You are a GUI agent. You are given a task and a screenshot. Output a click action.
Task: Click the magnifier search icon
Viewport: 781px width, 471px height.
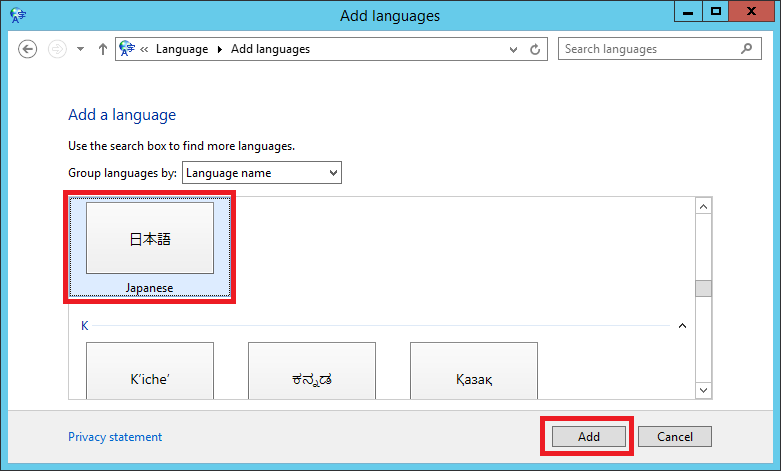(x=746, y=49)
